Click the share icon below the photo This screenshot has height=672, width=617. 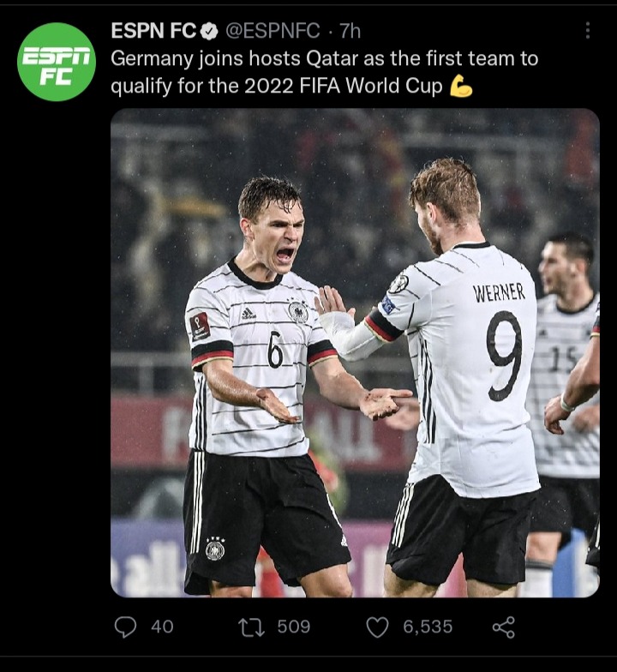[504, 627]
